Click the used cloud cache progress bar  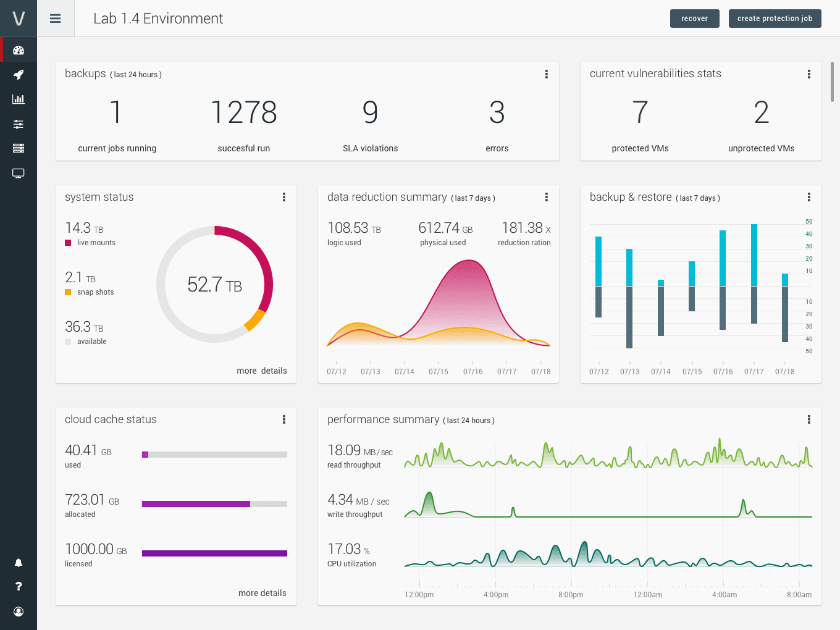214,455
